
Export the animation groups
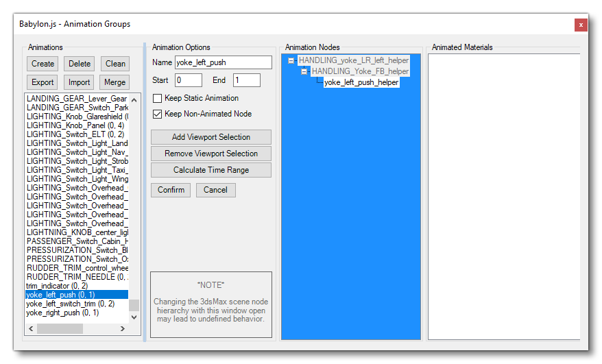43,82
